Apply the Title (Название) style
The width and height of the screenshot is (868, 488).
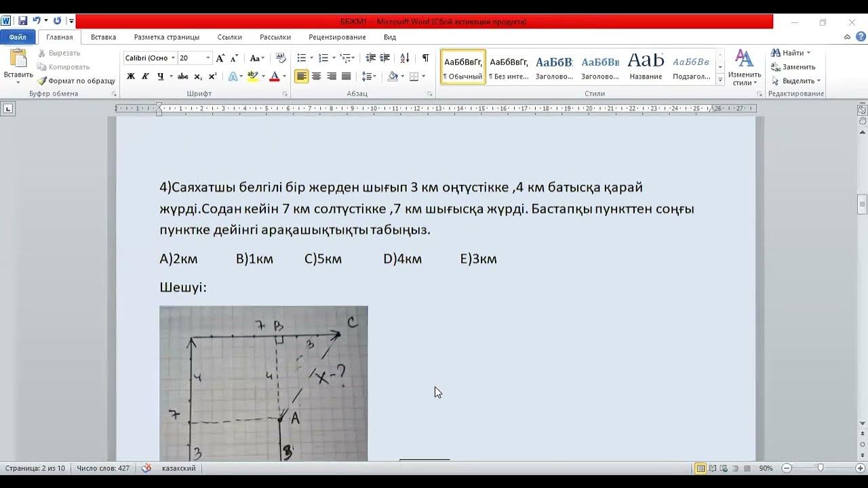(x=646, y=67)
